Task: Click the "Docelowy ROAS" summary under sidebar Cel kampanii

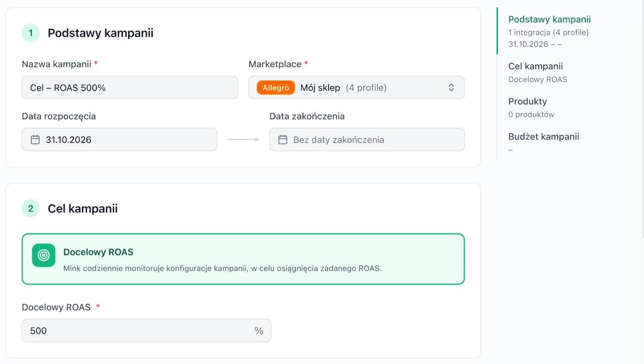Action: [x=538, y=80]
